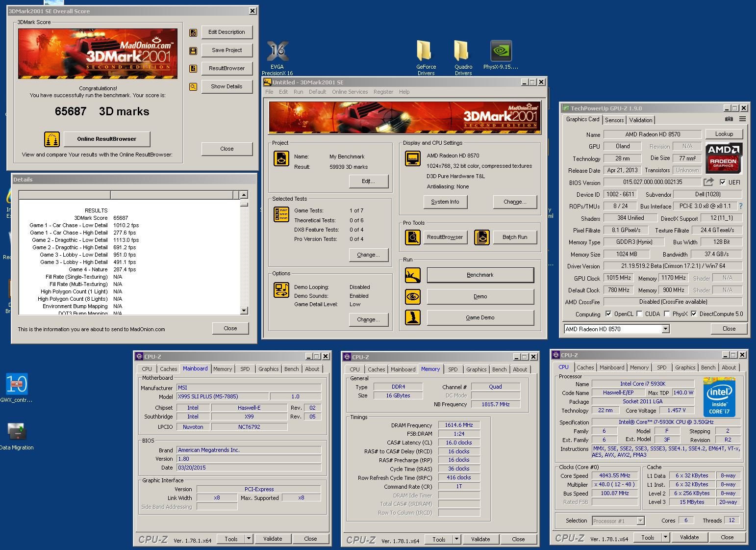
Task: Click the Game Demo icon
Action: click(413, 317)
